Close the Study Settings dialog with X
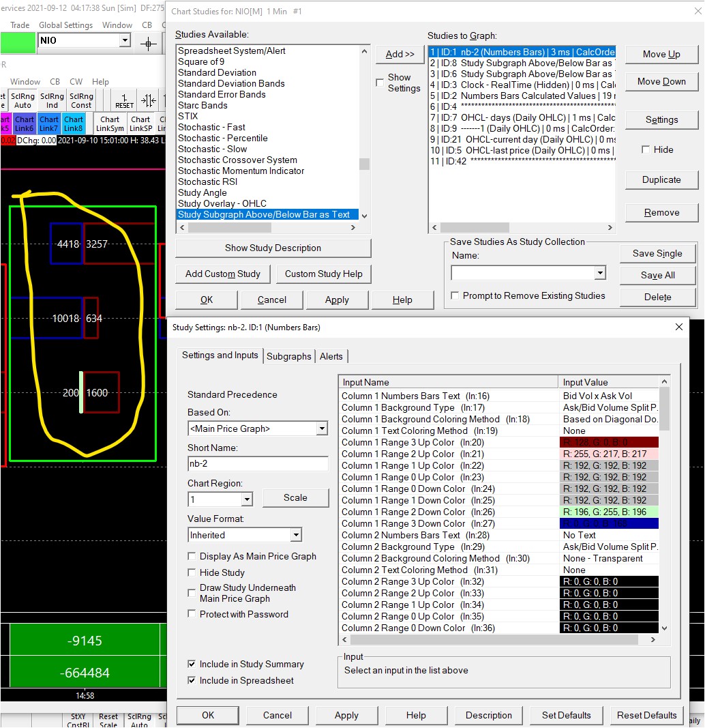The image size is (705, 728). tap(678, 327)
